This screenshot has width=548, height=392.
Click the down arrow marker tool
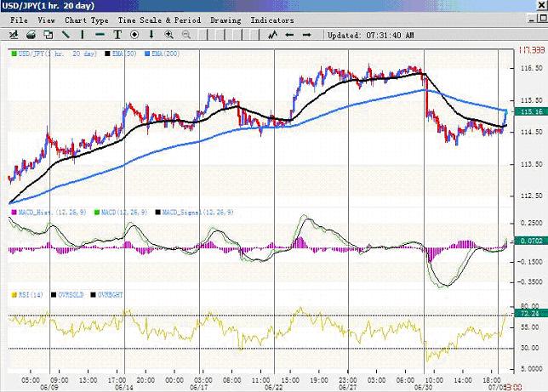152,35
